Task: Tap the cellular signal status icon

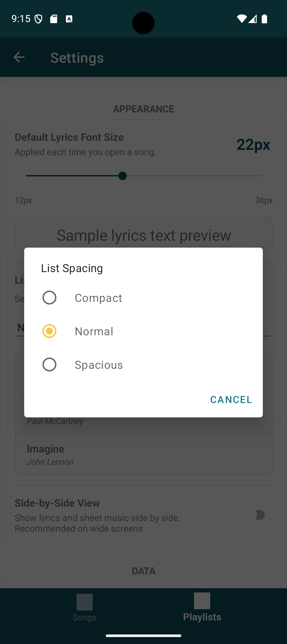Action: (252, 19)
